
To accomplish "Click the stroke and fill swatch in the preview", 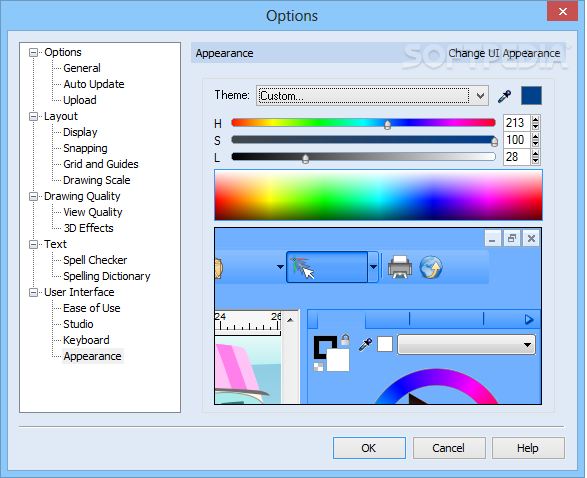I will [331, 353].
